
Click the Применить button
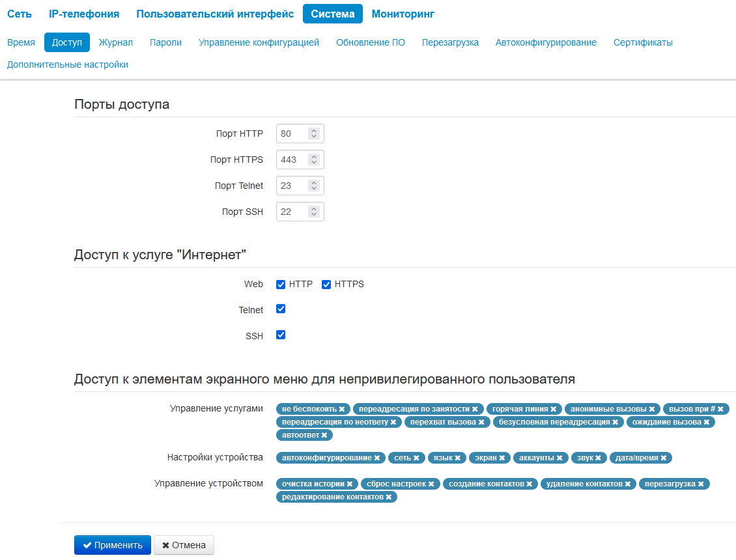[x=113, y=545]
